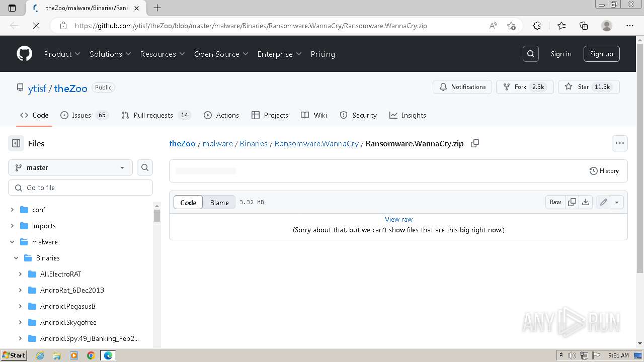Open Chrome from the taskbar
This screenshot has height=362, width=644.
click(x=91, y=355)
